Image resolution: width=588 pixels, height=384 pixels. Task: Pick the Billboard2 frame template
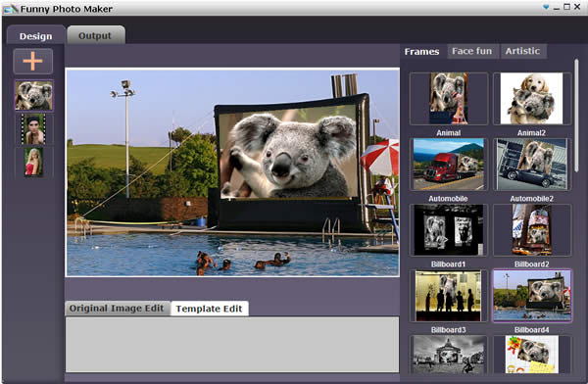[x=532, y=230]
